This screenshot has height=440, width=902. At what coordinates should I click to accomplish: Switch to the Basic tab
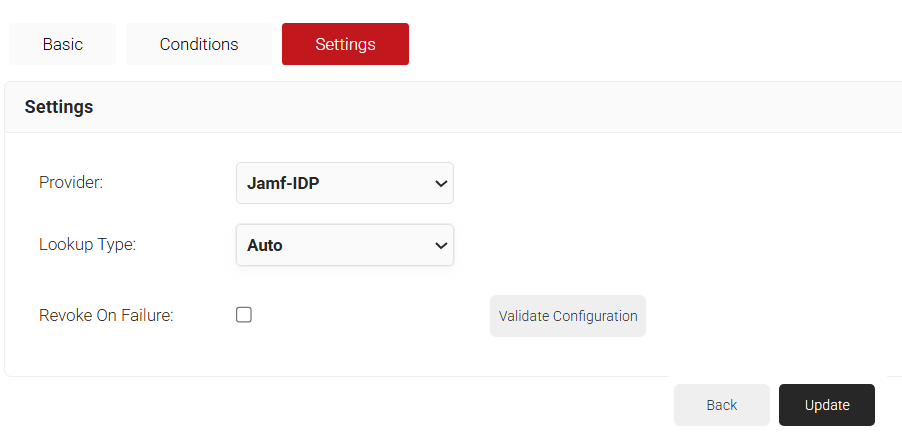[x=62, y=44]
